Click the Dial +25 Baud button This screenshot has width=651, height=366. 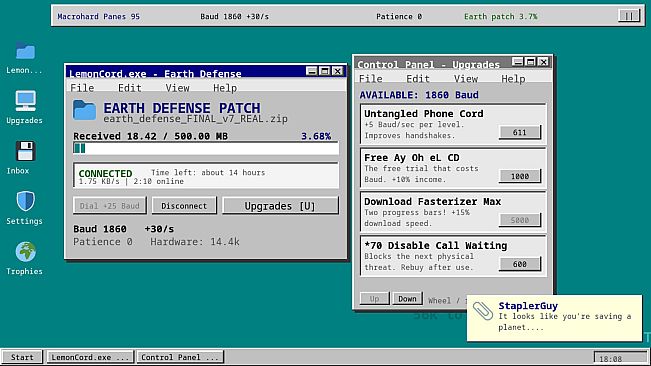pos(110,206)
